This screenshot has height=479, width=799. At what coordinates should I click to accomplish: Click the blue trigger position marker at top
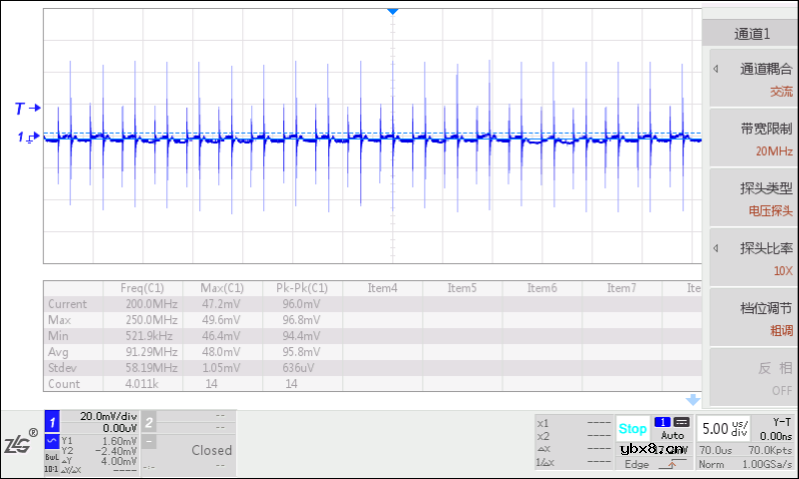point(393,10)
